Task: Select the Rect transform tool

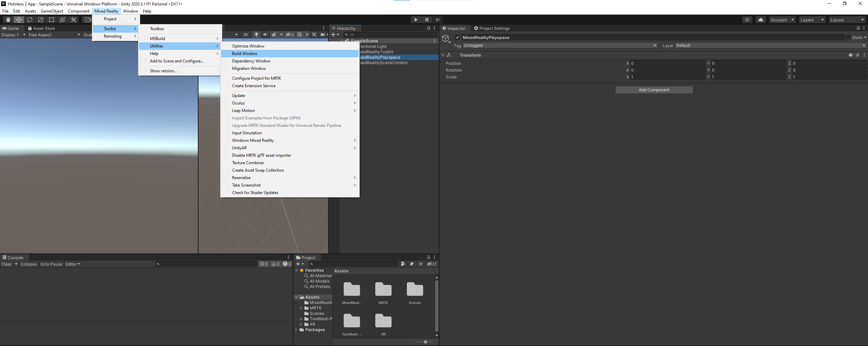Action: [52, 20]
